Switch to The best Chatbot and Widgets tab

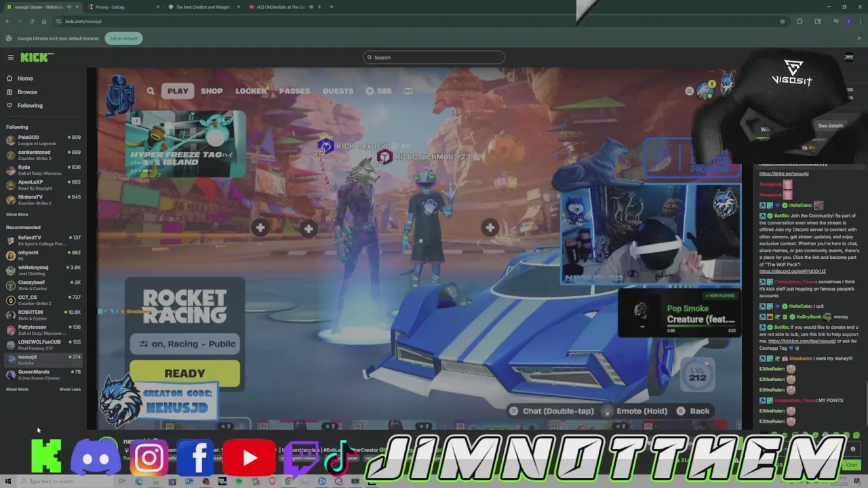tap(203, 7)
